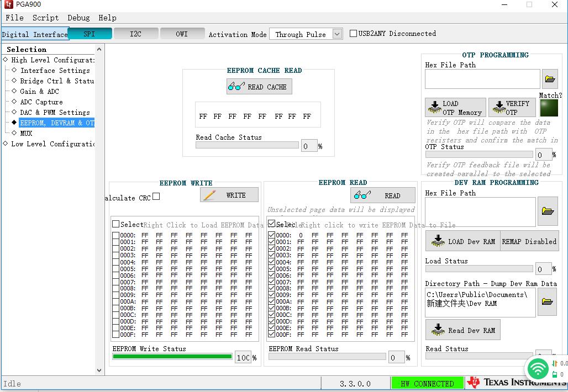Click diamond icon beside MUX tree item
The width and height of the screenshot is (568, 392).
(14, 133)
